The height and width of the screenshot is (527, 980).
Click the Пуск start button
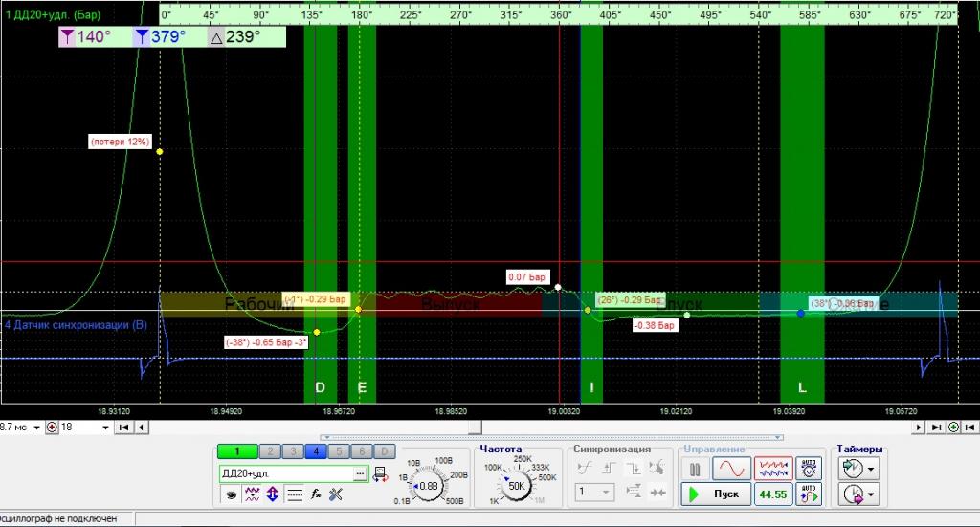click(x=716, y=494)
